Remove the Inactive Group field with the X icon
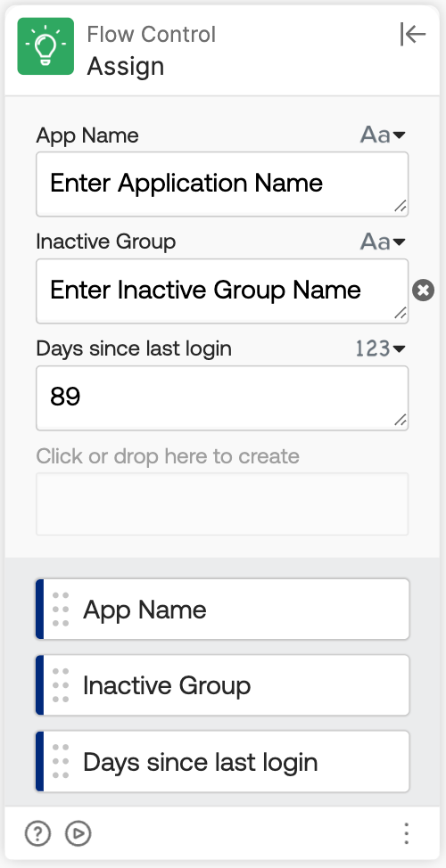The image size is (446, 868). click(x=424, y=290)
